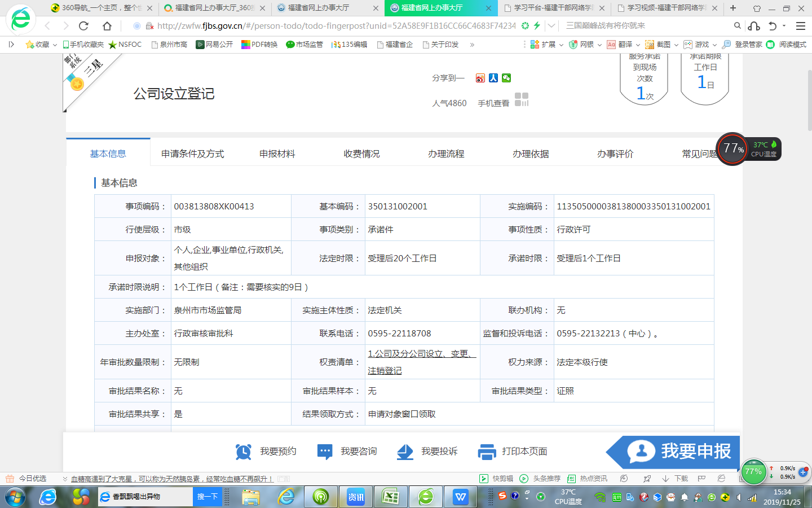Expand the 截图 screenshot dropdown arrow
Viewport: 812px width, 508px height.
676,45
